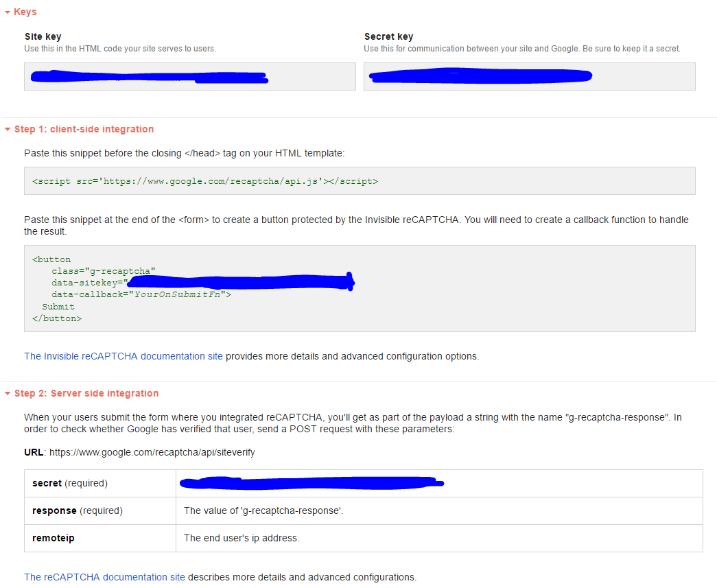Click the Site key field
The image size is (717, 588).
point(190,76)
